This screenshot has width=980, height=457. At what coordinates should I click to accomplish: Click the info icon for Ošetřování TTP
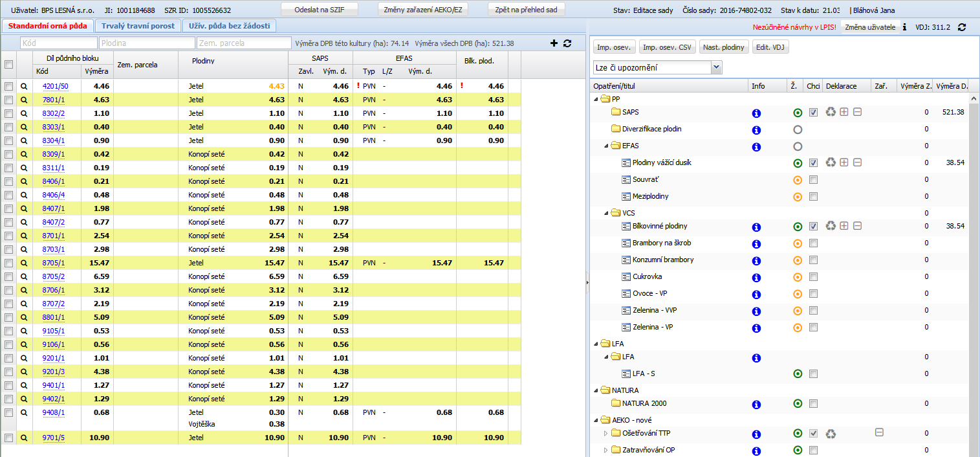click(756, 434)
